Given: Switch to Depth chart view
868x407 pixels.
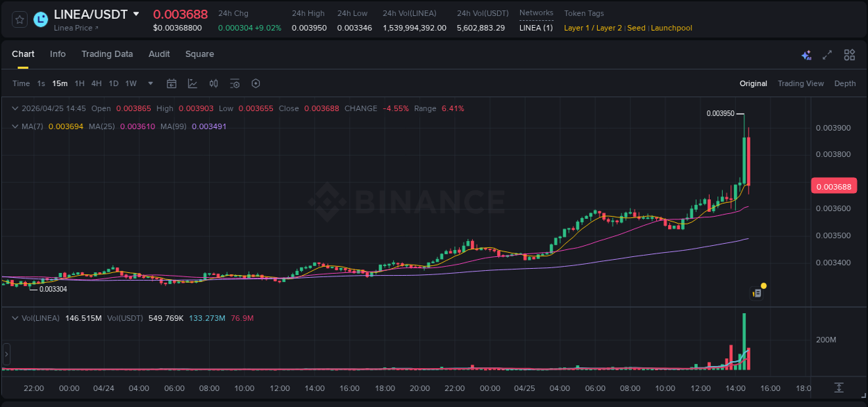Looking at the screenshot, I should [x=845, y=83].
